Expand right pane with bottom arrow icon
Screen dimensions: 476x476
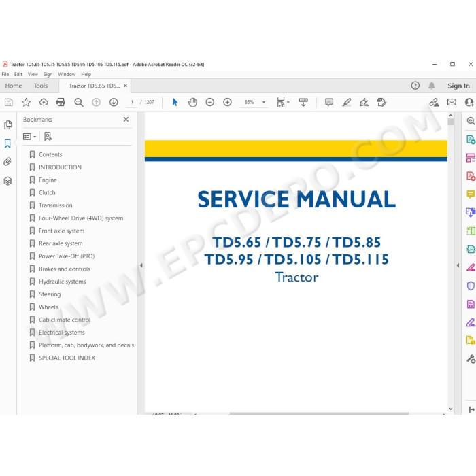pyautogui.click(x=471, y=409)
